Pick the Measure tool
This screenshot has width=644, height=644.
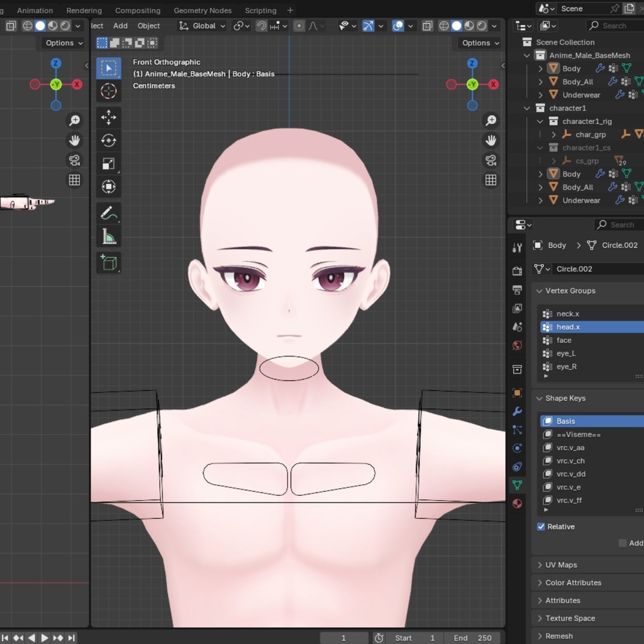109,238
